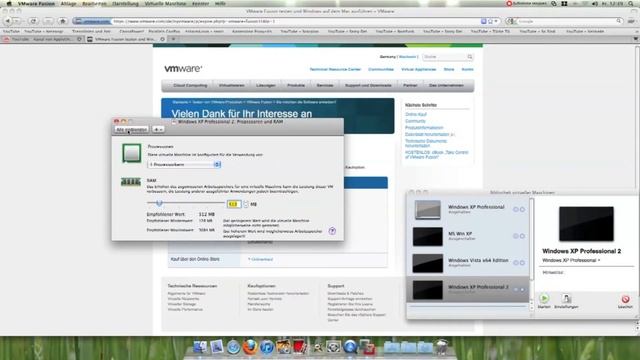Launch Firefox from the Dock
Screen dimensions: 640x360
coord(250,347)
